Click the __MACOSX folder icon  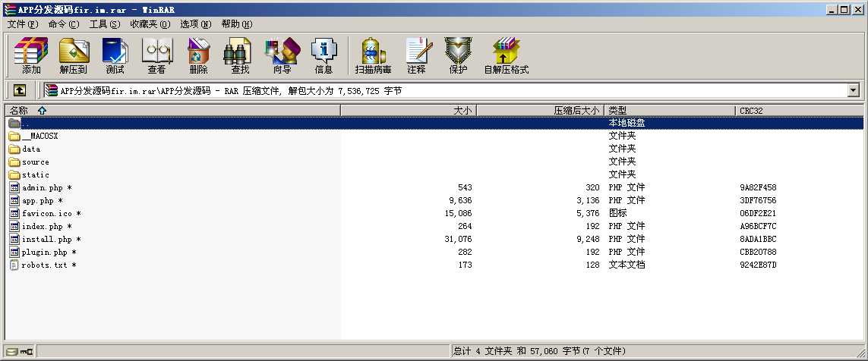pyautogui.click(x=14, y=136)
